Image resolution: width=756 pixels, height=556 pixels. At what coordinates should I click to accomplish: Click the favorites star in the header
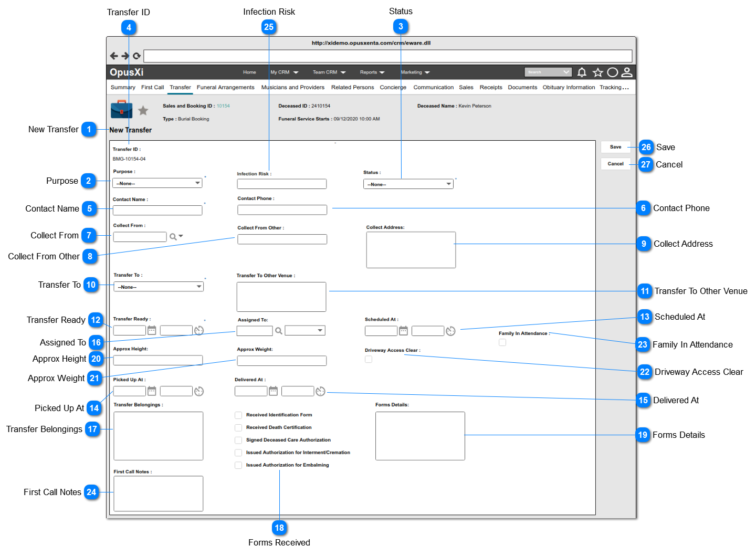(x=597, y=72)
